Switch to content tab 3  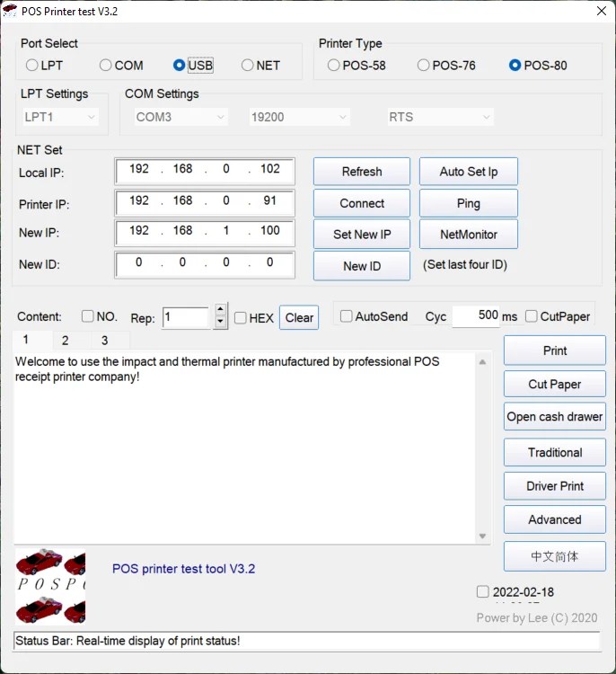104,341
